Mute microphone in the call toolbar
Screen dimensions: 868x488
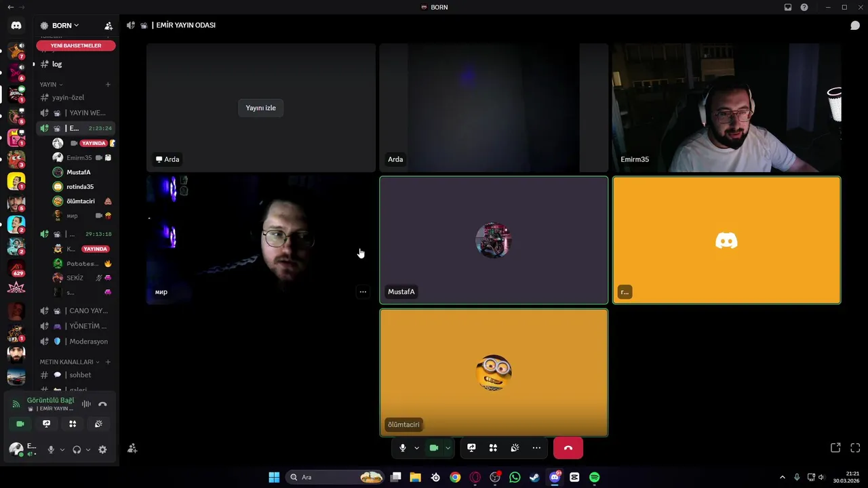403,448
